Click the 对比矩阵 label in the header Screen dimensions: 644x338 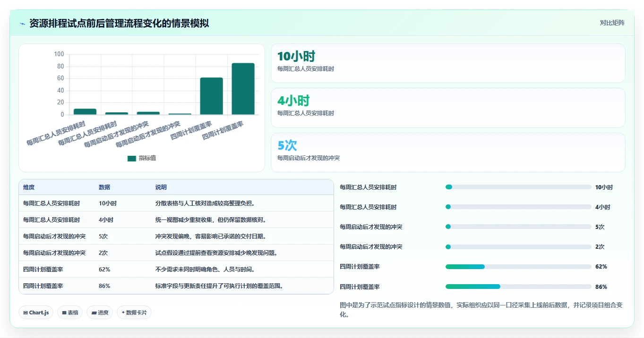[x=612, y=23]
